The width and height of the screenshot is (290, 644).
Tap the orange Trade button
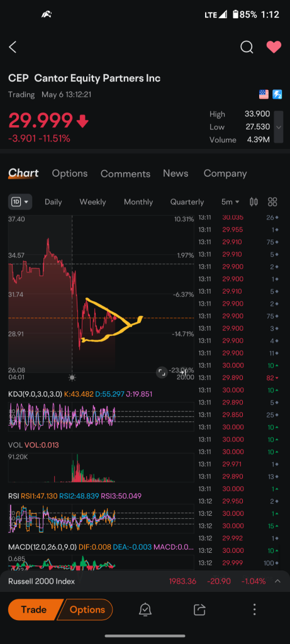[x=34, y=609]
